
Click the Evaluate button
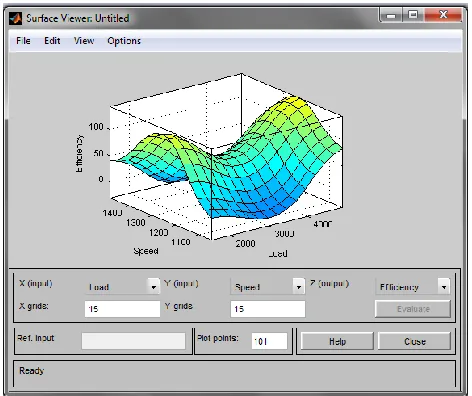pos(413,309)
